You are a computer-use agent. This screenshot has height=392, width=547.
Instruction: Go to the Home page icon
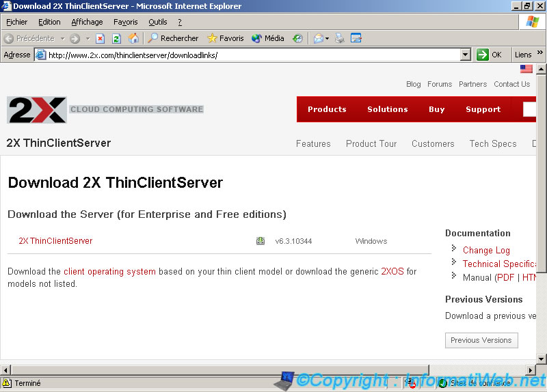point(133,38)
